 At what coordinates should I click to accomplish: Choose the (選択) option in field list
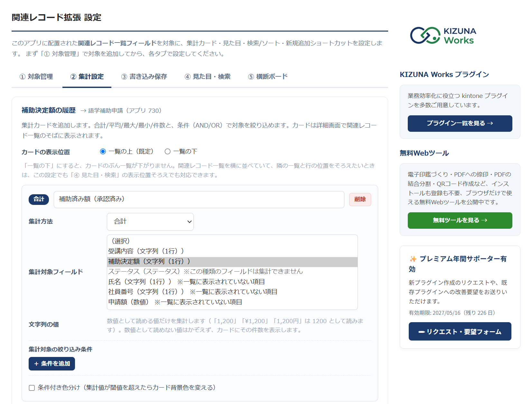tap(232, 241)
